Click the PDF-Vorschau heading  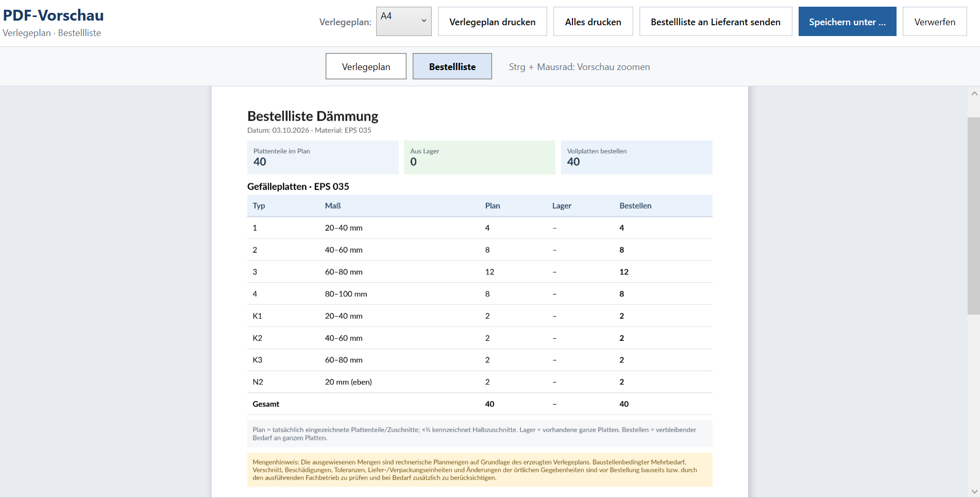point(54,15)
